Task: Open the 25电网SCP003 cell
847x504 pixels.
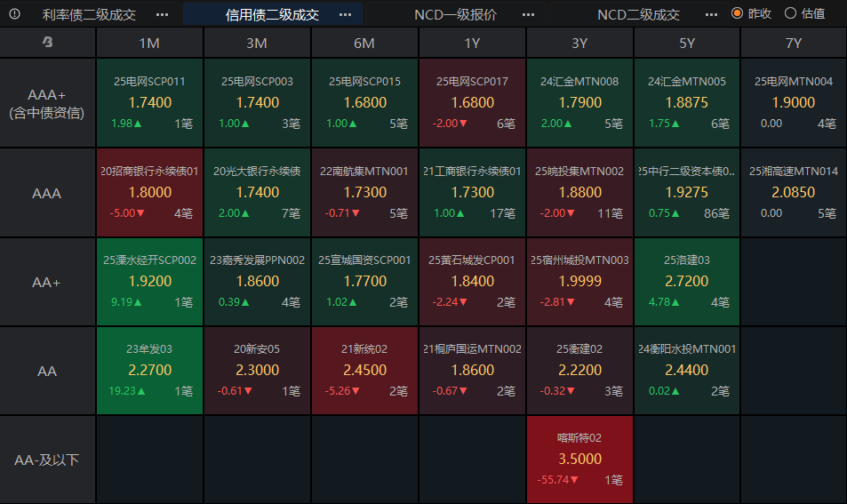Action: click(257, 102)
